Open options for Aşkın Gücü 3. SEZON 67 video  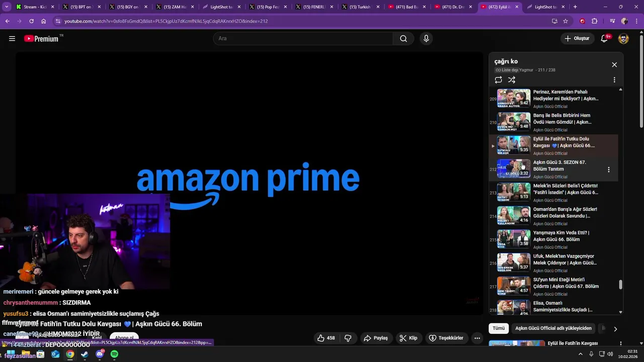click(609, 170)
